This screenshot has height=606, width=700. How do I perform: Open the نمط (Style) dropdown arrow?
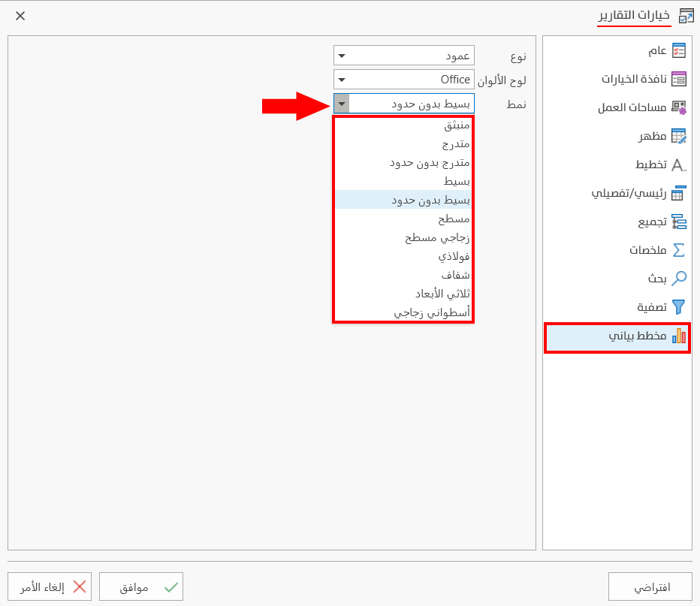[x=342, y=104]
